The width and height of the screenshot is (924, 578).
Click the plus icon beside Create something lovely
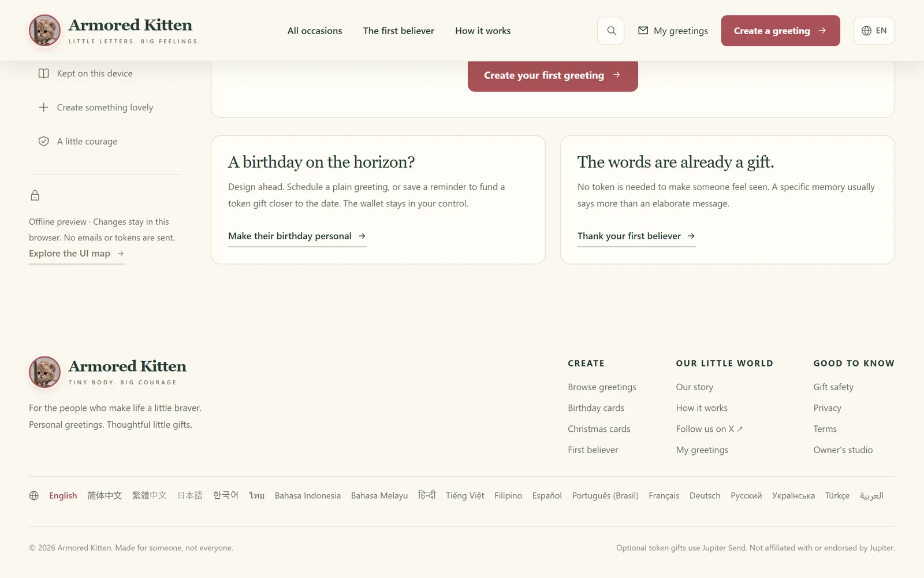[x=43, y=108]
